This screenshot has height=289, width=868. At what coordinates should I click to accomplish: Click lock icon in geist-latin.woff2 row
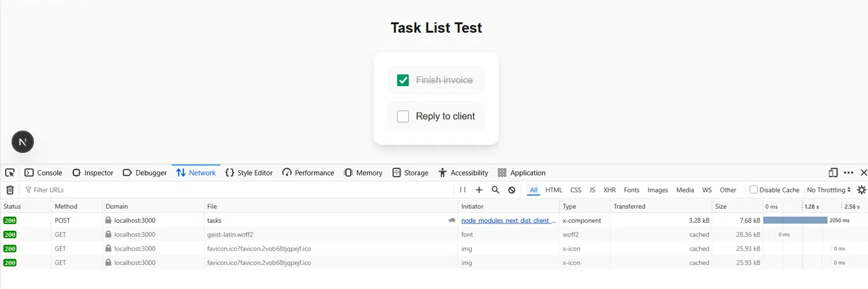[108, 235]
